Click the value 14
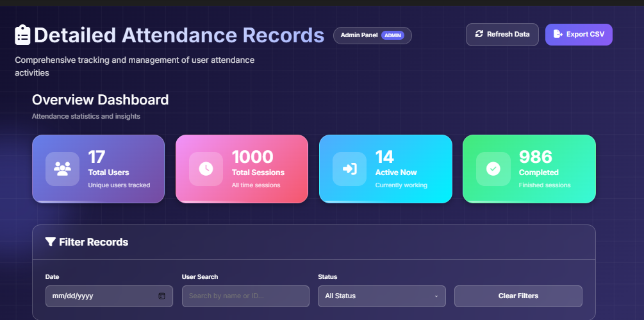This screenshot has width=644, height=320. click(385, 157)
